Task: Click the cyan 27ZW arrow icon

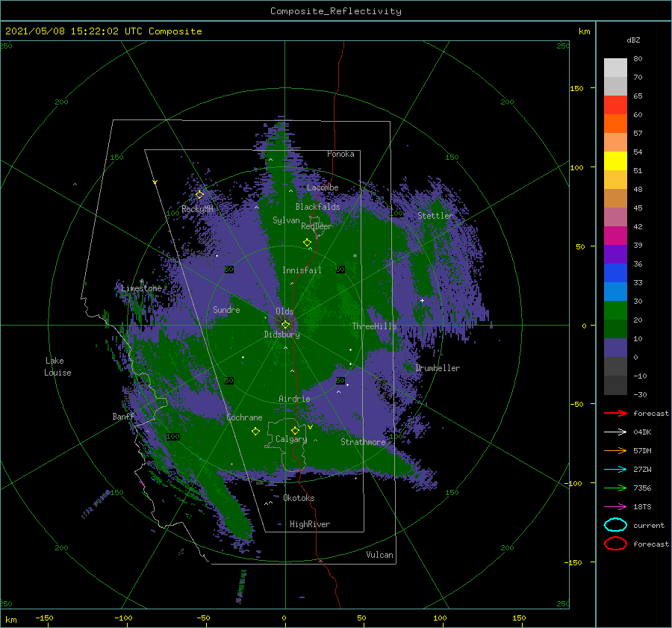Action: click(x=615, y=470)
